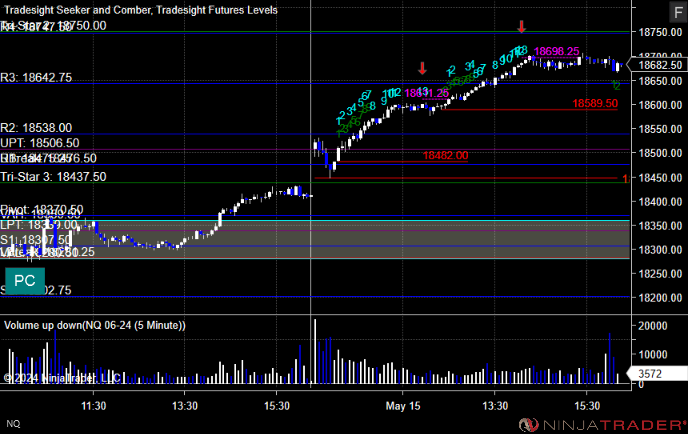688x434 pixels.
Task: Select the red 18482.00 price label
Action: tap(445, 155)
